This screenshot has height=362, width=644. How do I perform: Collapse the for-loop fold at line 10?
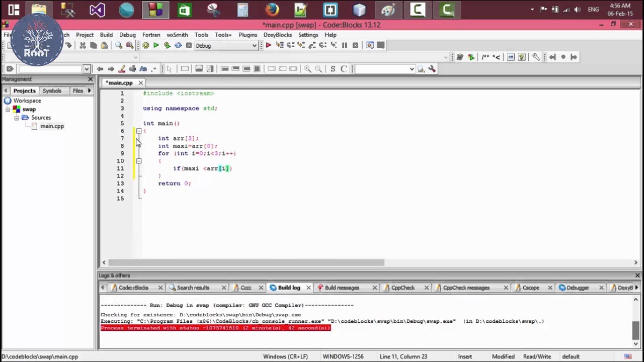(x=139, y=161)
